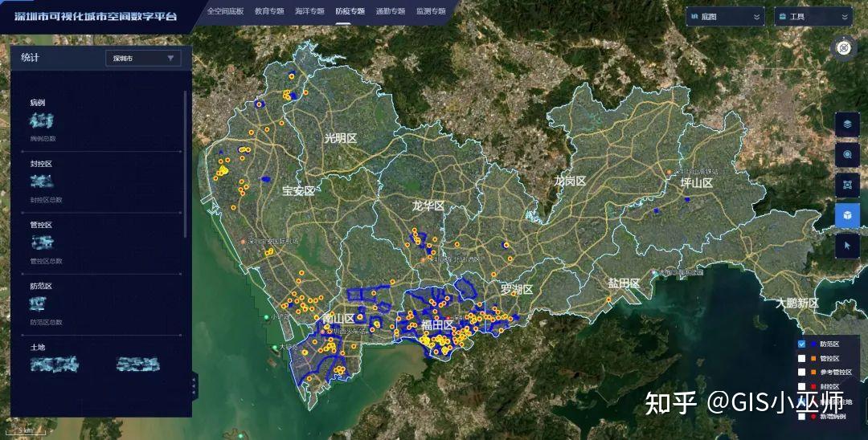Click the 坪山区 district label
Image resolution: width=868 pixels, height=440 pixels.
696,183
